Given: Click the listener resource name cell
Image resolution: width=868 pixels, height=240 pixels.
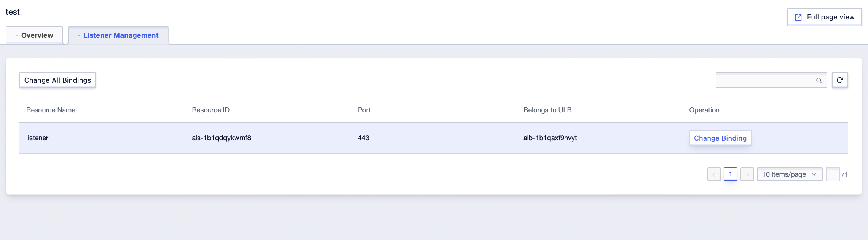Looking at the screenshot, I should click(37, 138).
